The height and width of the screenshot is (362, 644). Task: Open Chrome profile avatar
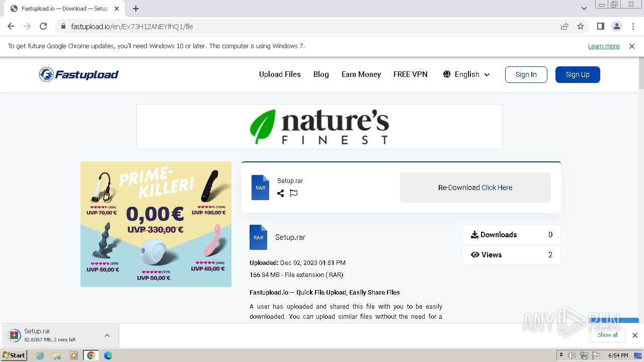point(616,26)
